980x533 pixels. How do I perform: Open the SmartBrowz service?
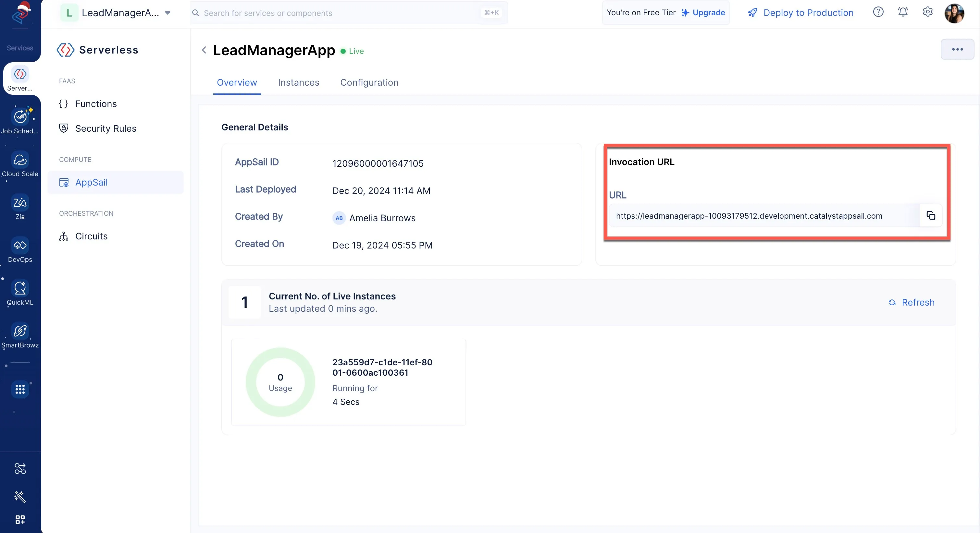(20, 336)
